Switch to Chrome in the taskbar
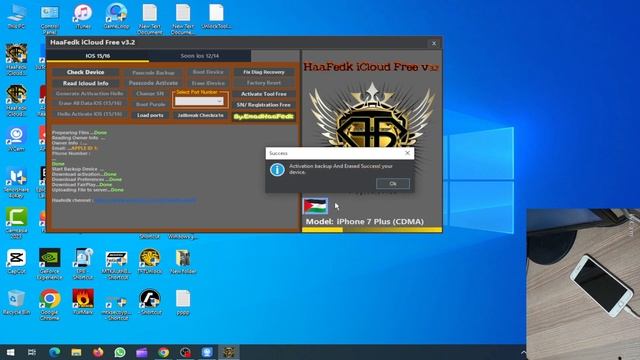Viewport: 640px width, 360px height. point(164,352)
